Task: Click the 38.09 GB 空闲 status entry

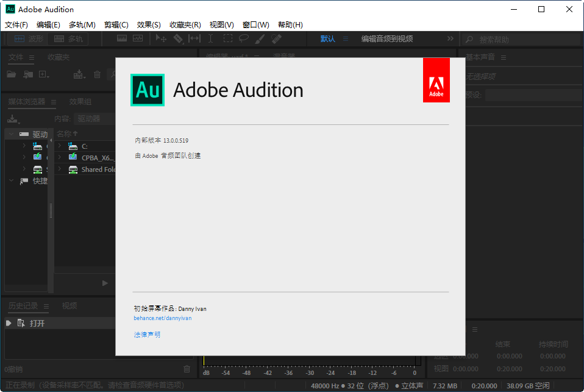Action: pos(528,386)
